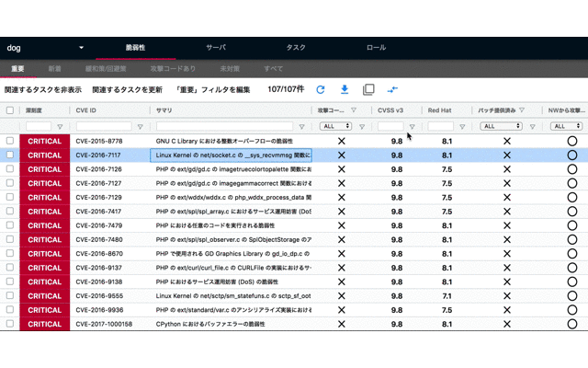Switch to the 重要 sub-tab
The width and height of the screenshot is (588, 368).
(x=17, y=69)
